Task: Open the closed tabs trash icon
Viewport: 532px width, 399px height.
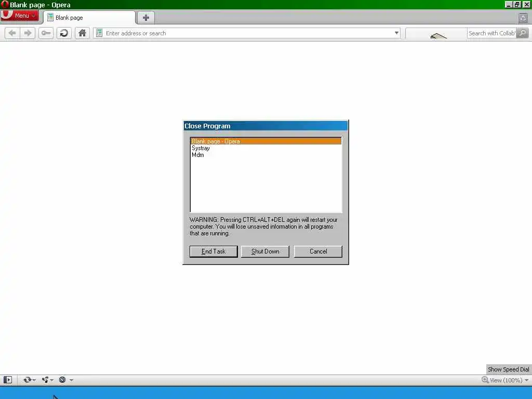Action: tap(523, 18)
